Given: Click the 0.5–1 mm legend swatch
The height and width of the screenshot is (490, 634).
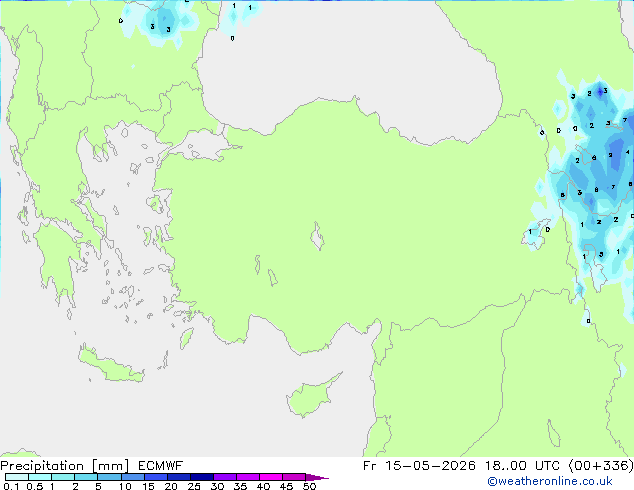Looking at the screenshot, I should click(40, 477).
